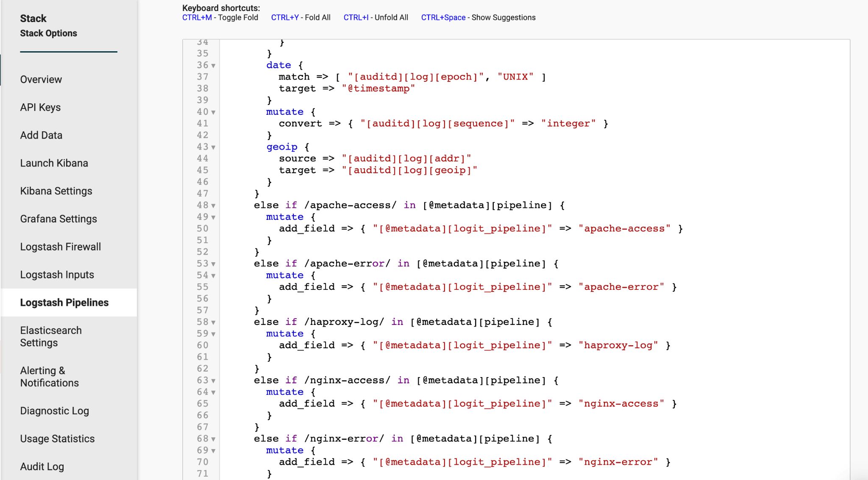
Task: View the Diagnostic Log
Action: (55, 411)
